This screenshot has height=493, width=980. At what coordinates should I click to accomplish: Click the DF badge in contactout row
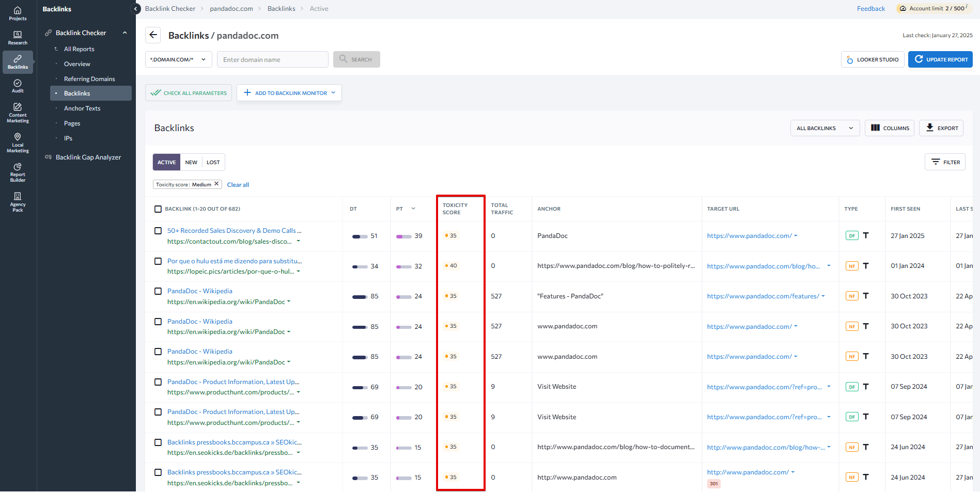click(x=852, y=235)
